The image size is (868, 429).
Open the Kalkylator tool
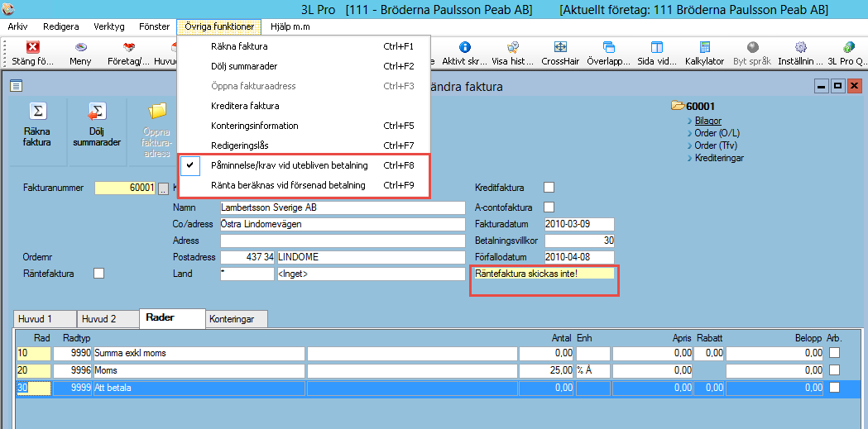(705, 48)
